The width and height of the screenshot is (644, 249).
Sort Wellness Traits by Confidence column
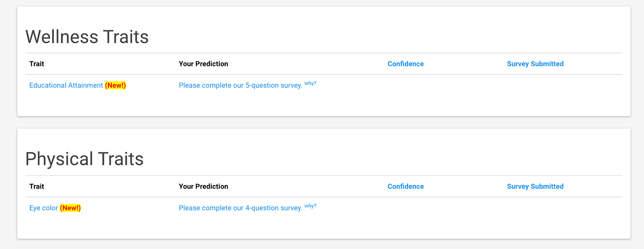pos(405,64)
